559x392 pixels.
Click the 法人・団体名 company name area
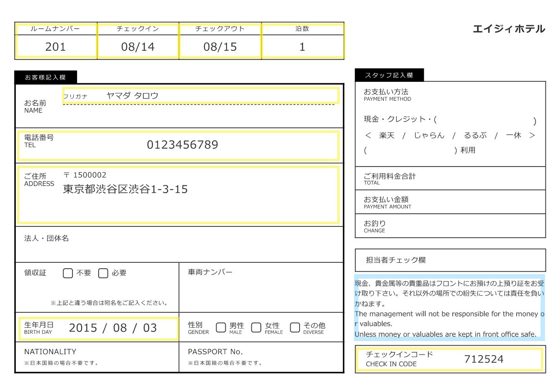(179, 244)
